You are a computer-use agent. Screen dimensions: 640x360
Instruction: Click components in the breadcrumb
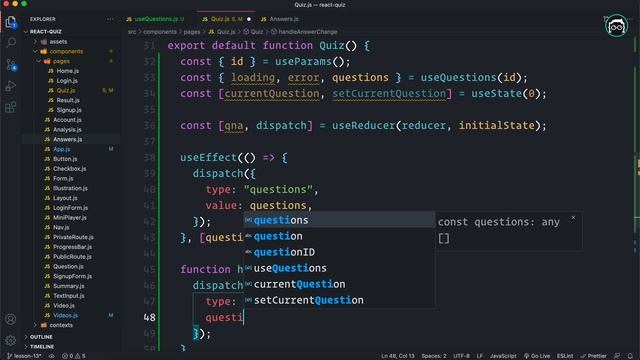[x=160, y=32]
